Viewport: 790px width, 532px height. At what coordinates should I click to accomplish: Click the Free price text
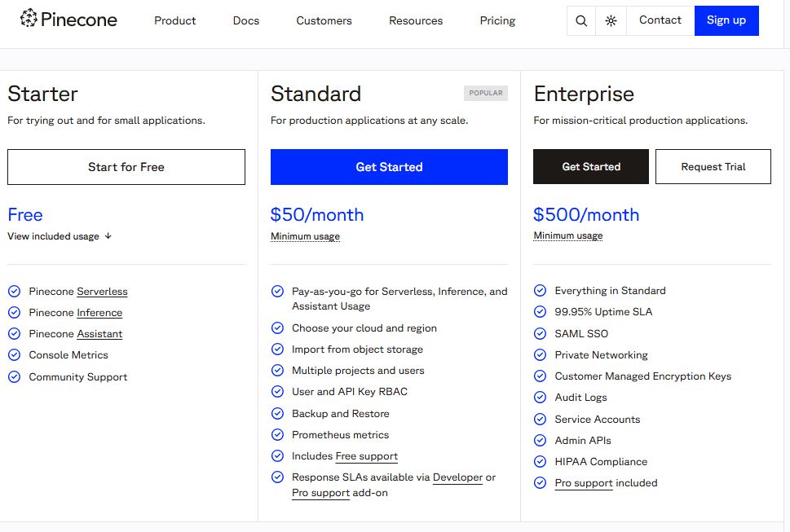pyautogui.click(x=25, y=215)
